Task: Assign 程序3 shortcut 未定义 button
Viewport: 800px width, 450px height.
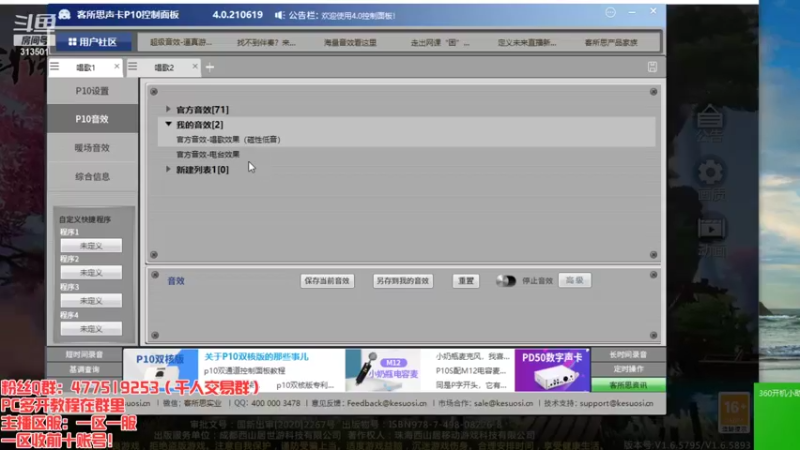Action: pyautogui.click(x=91, y=301)
